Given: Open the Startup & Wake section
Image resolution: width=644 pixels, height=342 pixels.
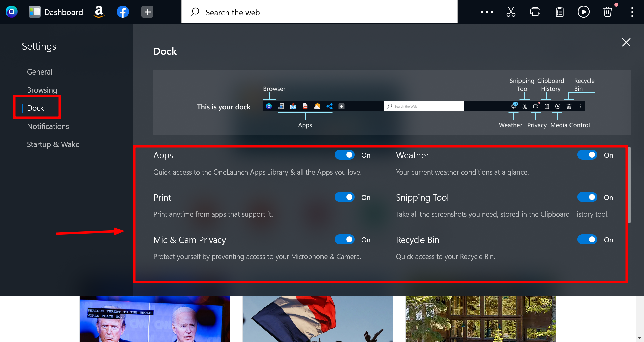Looking at the screenshot, I should (x=53, y=144).
